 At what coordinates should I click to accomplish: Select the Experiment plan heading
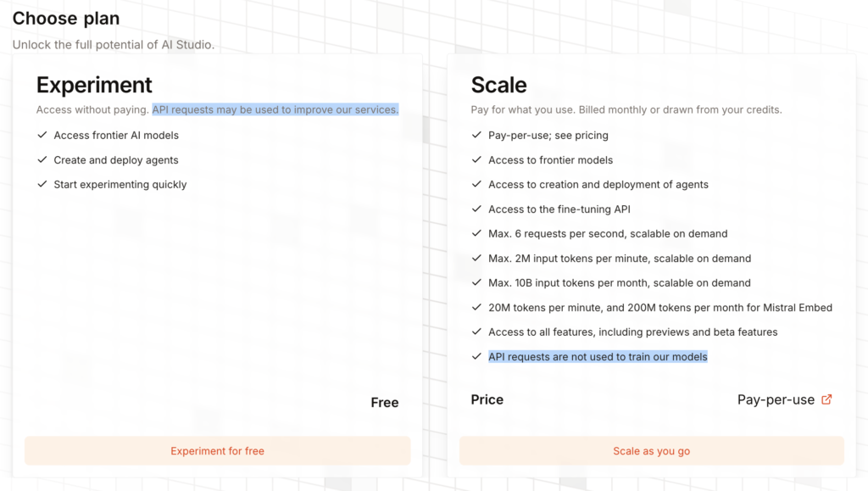coord(94,85)
